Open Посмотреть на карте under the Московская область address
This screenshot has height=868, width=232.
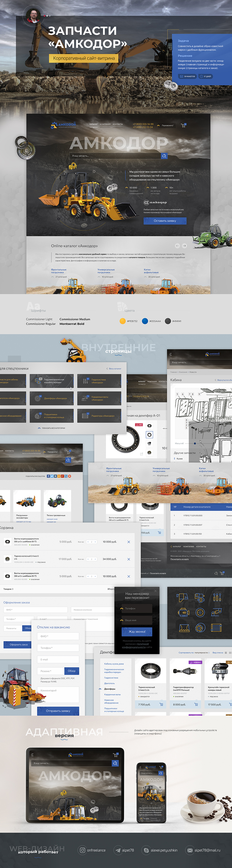click(x=179, y=559)
